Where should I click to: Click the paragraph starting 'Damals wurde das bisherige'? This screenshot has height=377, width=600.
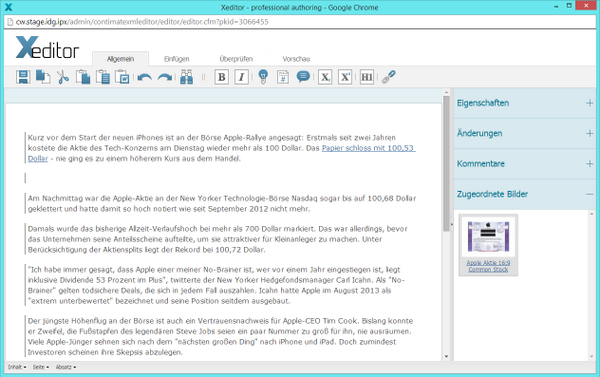point(222,239)
